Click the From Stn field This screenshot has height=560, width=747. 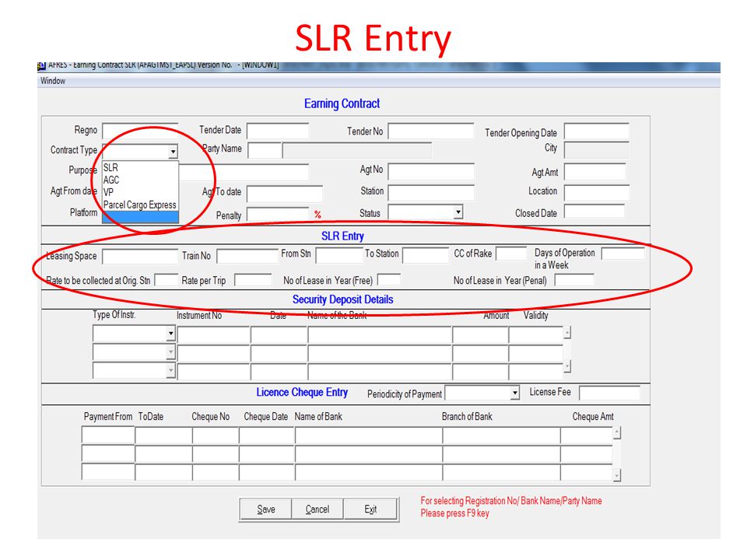tap(339, 255)
